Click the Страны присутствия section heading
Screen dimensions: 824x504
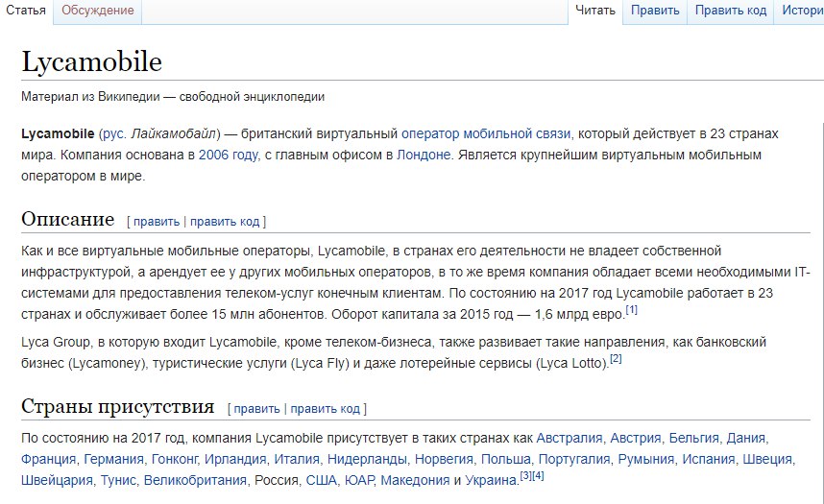coord(118,406)
